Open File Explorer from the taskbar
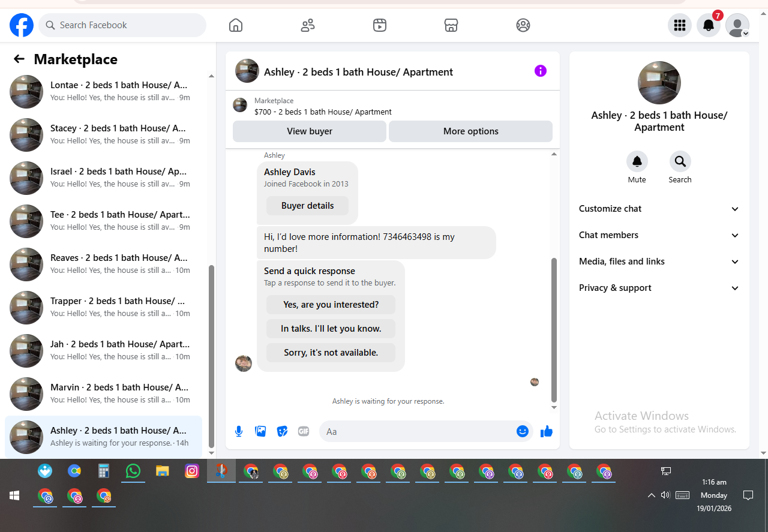Image resolution: width=768 pixels, height=532 pixels. (162, 471)
